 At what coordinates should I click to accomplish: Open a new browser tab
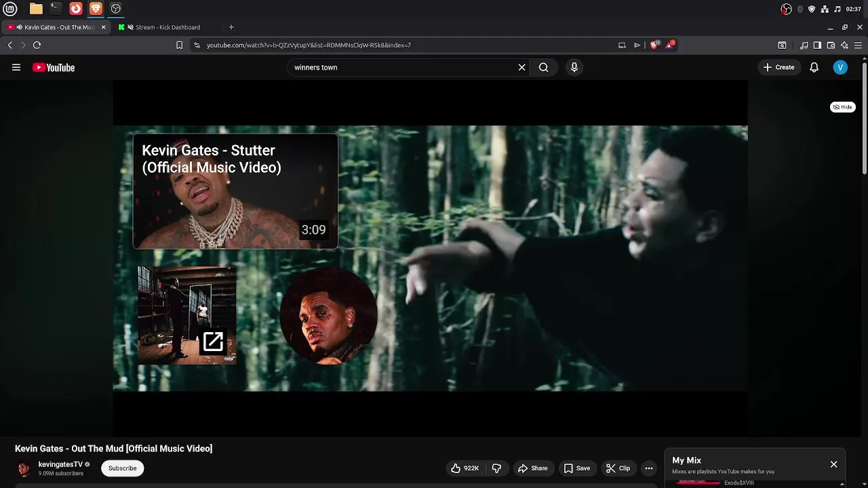pyautogui.click(x=231, y=27)
